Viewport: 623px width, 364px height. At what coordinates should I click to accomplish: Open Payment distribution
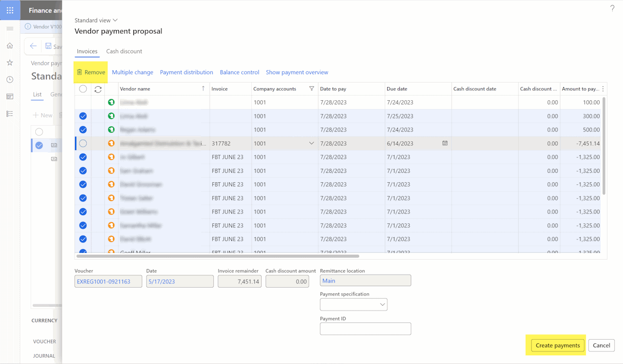186,72
